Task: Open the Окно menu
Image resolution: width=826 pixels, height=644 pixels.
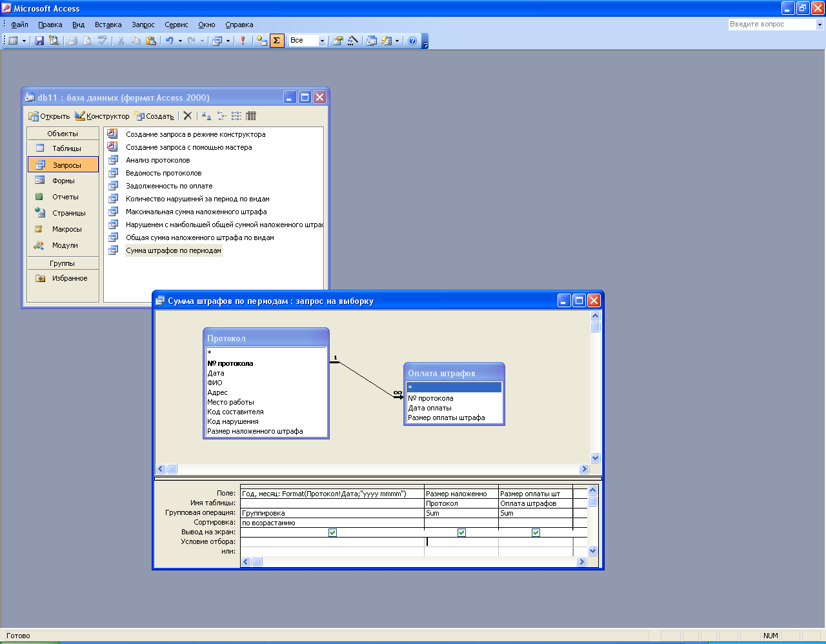Action: coord(206,25)
